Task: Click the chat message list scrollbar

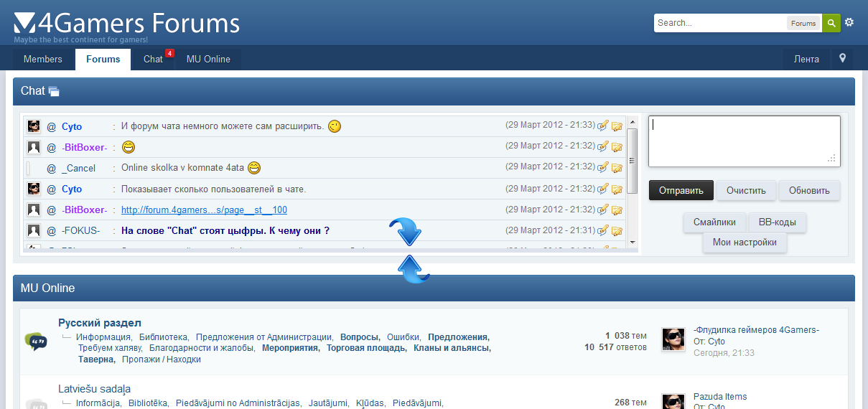Action: coord(632,161)
